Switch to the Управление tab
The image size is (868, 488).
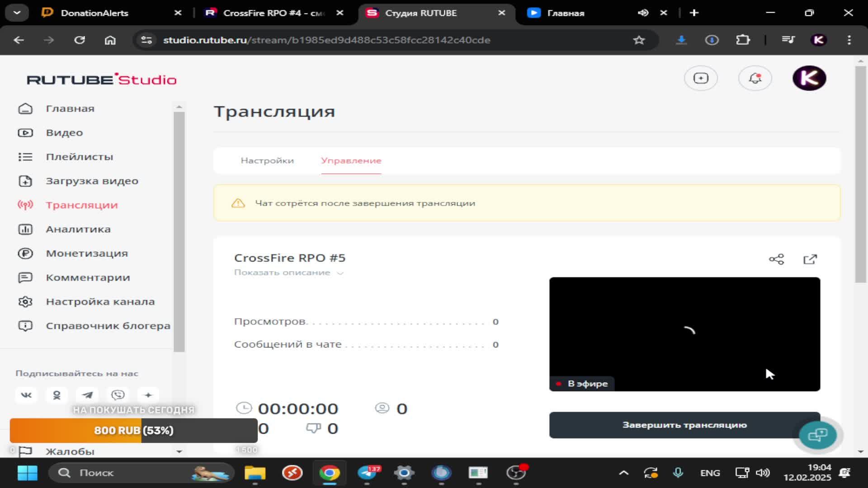[351, 160]
